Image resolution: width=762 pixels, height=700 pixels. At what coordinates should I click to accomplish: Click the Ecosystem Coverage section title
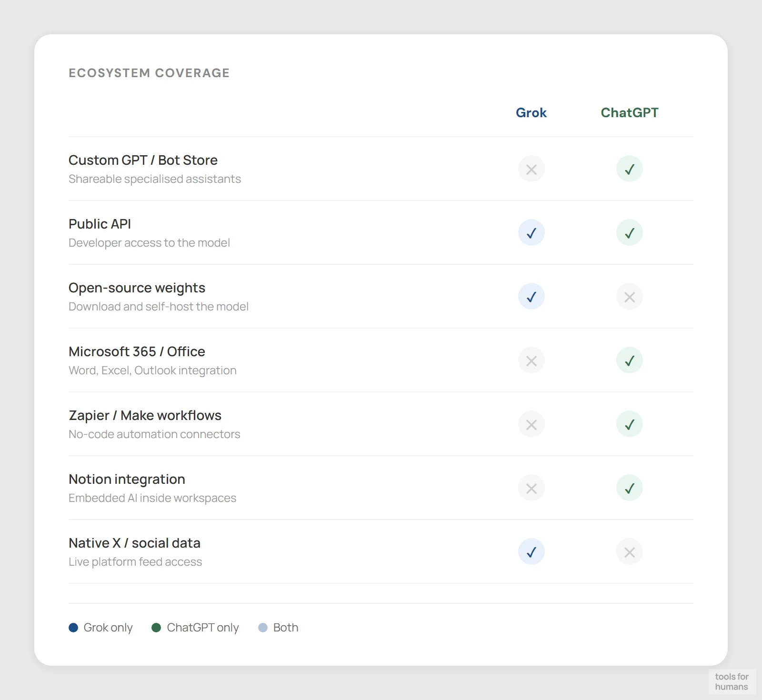pos(149,73)
